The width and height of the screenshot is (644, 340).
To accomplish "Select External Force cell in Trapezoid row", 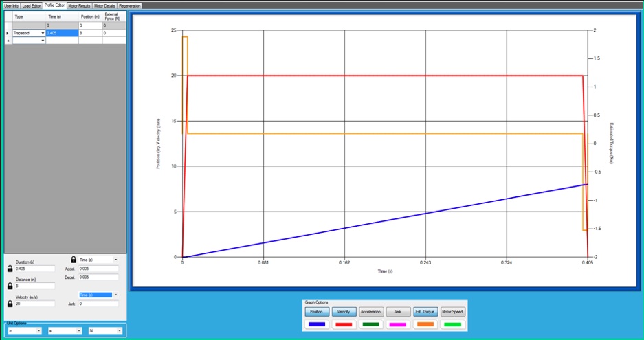I will (x=114, y=33).
